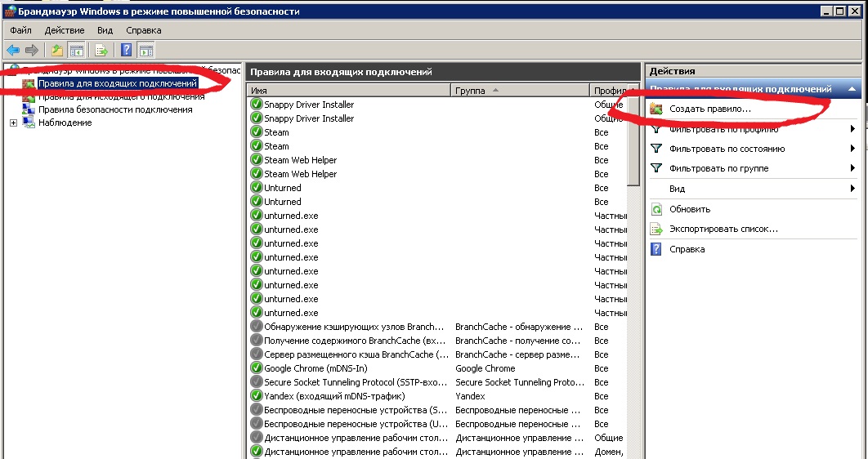Image resolution: width=868 pixels, height=459 pixels.
Task: Select Правила безопасности подключения in the tree
Action: pyautogui.click(x=115, y=109)
